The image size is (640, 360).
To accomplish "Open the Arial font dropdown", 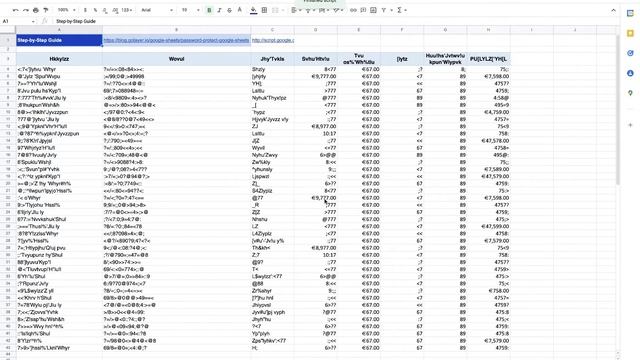I will [157, 10].
